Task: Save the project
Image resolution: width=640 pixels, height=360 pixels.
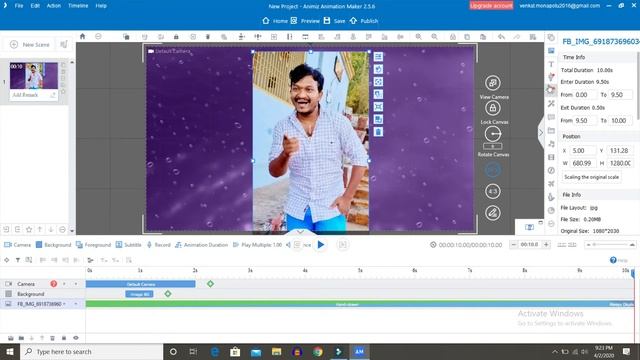Action: pyautogui.click(x=334, y=20)
